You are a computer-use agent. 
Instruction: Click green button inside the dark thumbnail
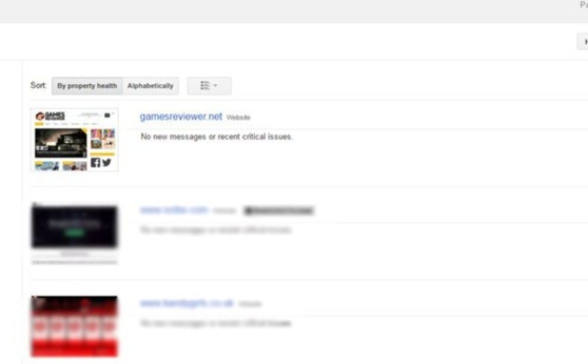74,233
